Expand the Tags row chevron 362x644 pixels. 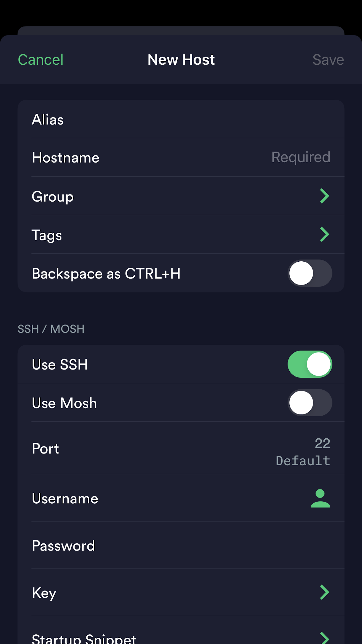[324, 235]
